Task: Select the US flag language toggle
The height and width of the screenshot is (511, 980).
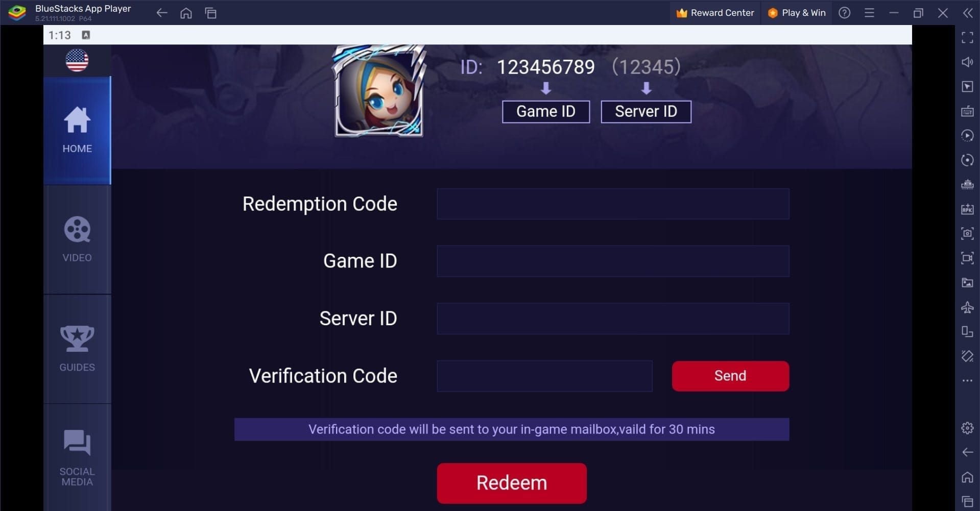Action: (x=77, y=60)
